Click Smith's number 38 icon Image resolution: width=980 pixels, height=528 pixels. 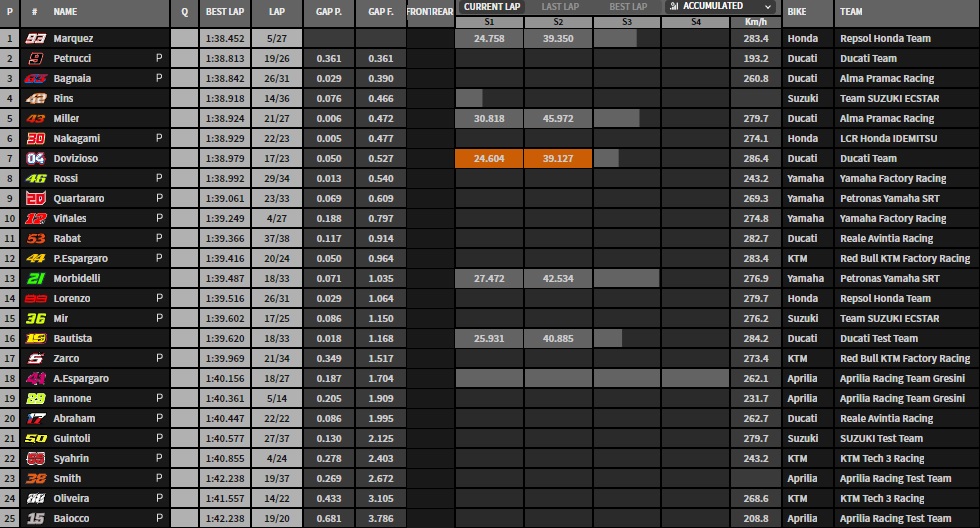click(x=36, y=479)
